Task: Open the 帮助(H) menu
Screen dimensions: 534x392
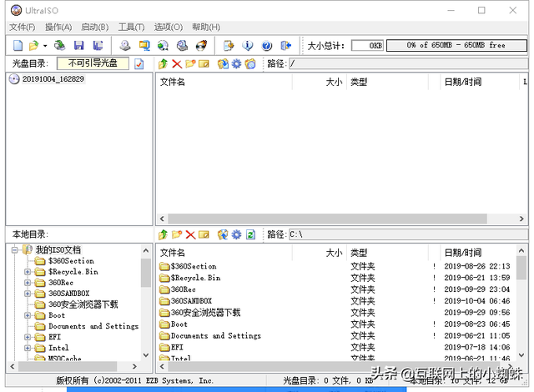Action: (206, 28)
